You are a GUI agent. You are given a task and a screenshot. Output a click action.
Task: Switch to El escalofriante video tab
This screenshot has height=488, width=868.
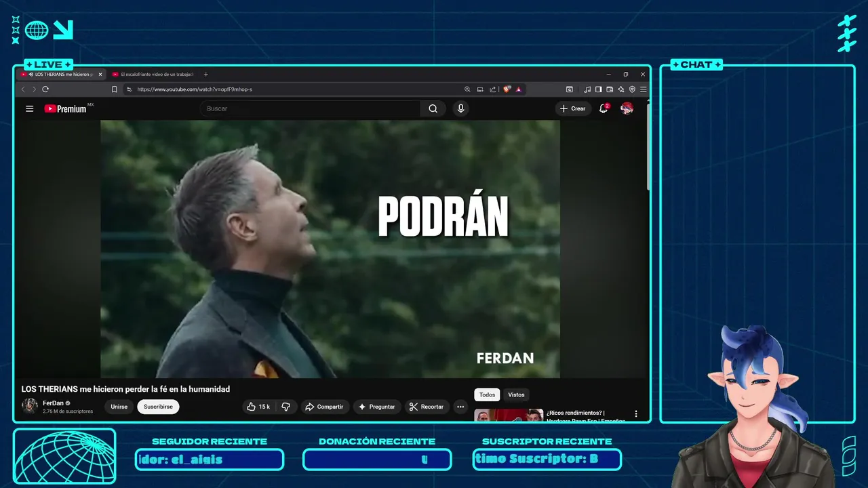pyautogui.click(x=153, y=75)
